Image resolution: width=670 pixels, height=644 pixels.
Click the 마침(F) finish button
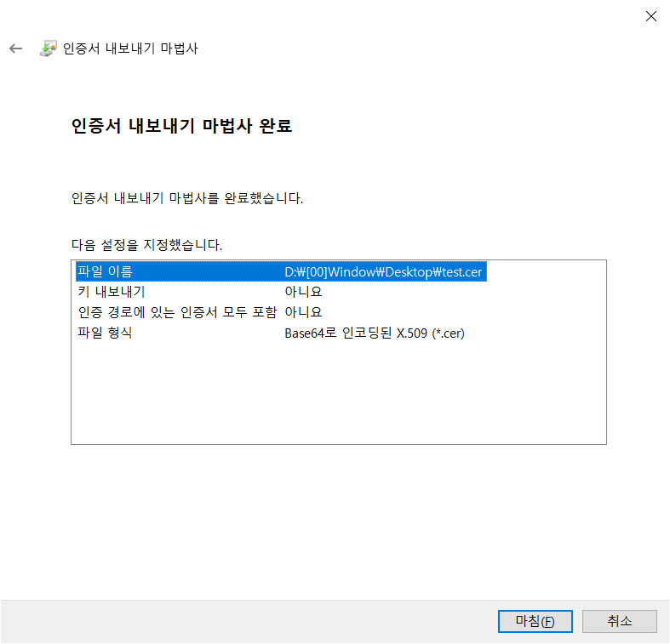535,621
